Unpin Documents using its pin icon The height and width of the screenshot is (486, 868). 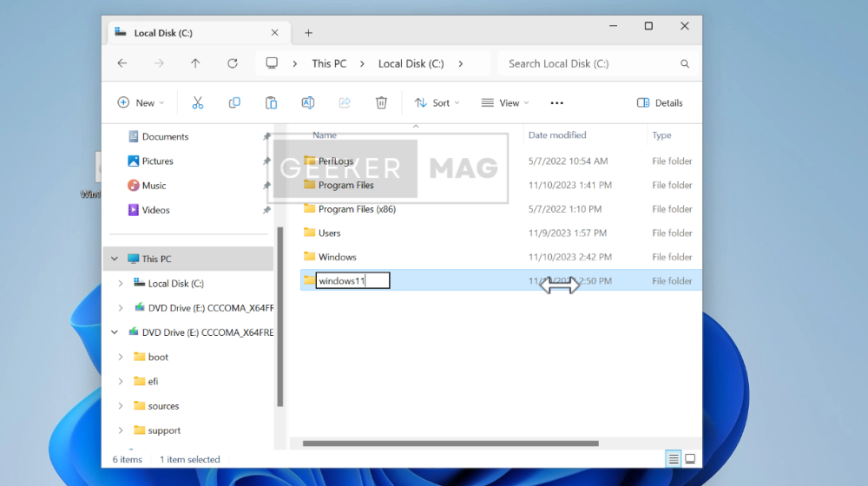pos(266,137)
